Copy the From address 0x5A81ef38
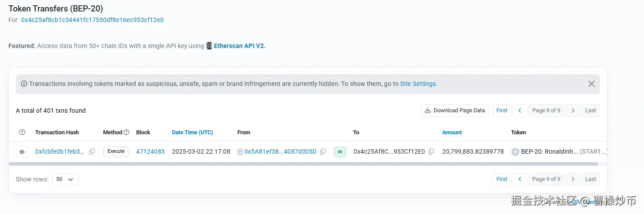 coord(323,151)
